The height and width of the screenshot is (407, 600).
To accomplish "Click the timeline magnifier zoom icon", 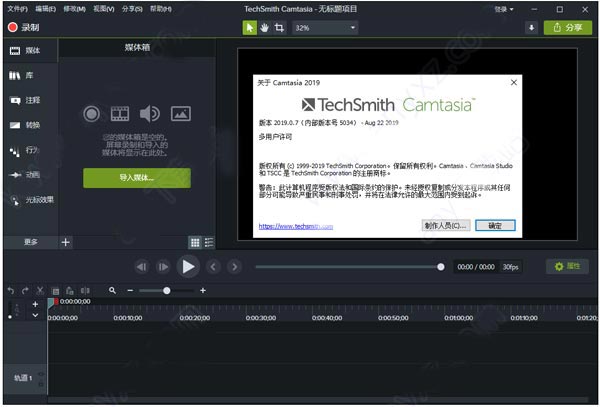I will tap(112, 291).
